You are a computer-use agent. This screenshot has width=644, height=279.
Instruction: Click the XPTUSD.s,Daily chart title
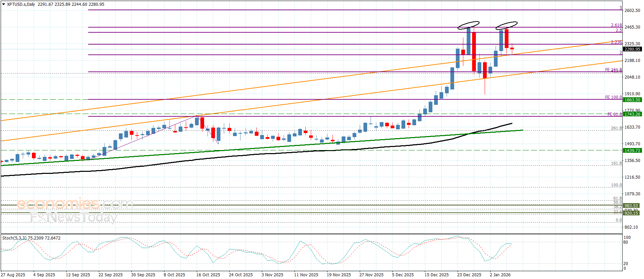(x=21, y=4)
